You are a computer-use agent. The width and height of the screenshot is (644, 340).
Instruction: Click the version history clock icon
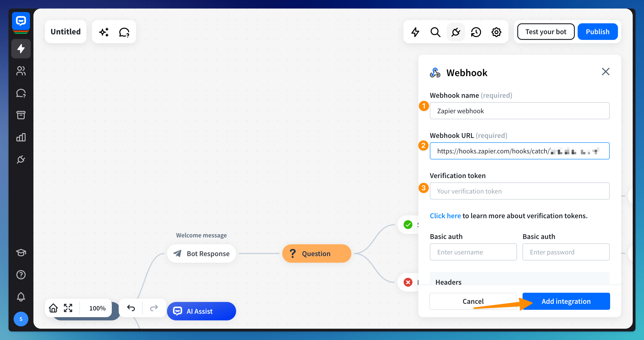tap(476, 32)
